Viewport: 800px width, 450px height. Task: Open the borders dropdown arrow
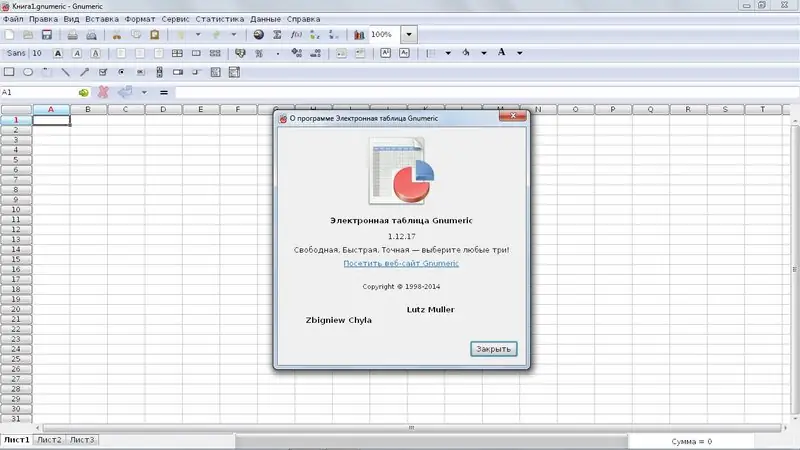click(448, 53)
